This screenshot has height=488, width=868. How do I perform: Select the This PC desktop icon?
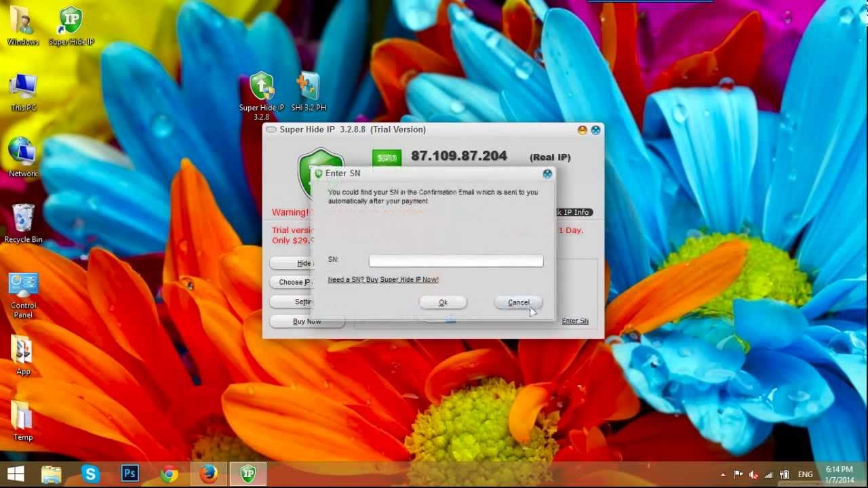(23, 92)
